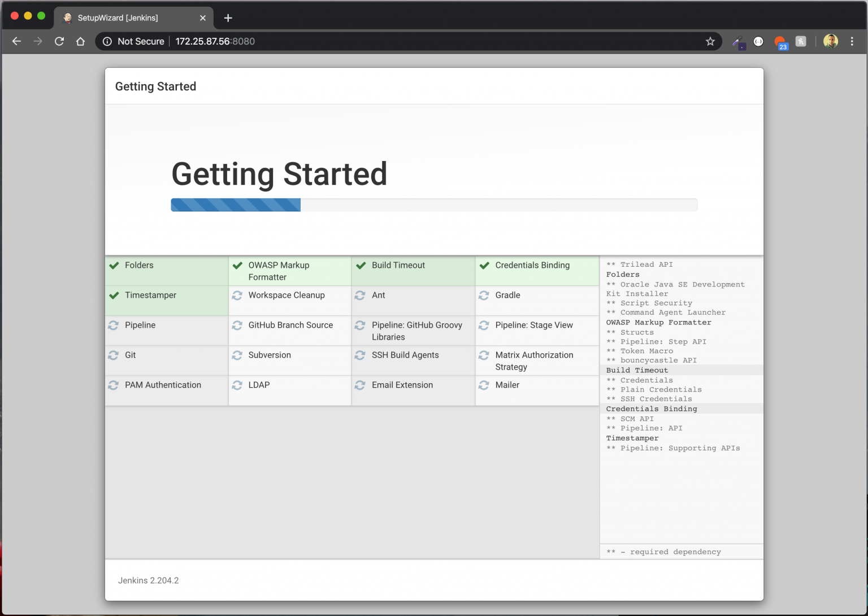
Task: Click the LDAP plugin label
Action: [x=259, y=385]
